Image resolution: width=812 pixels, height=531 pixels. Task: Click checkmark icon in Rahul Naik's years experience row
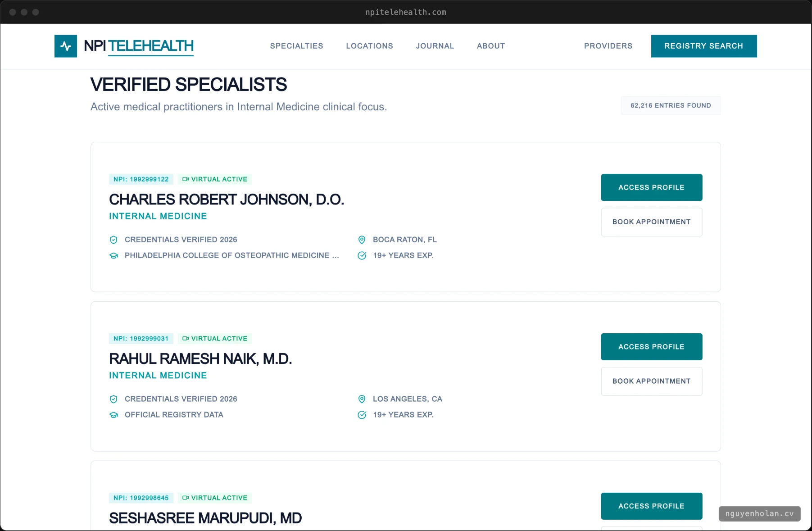tap(362, 415)
